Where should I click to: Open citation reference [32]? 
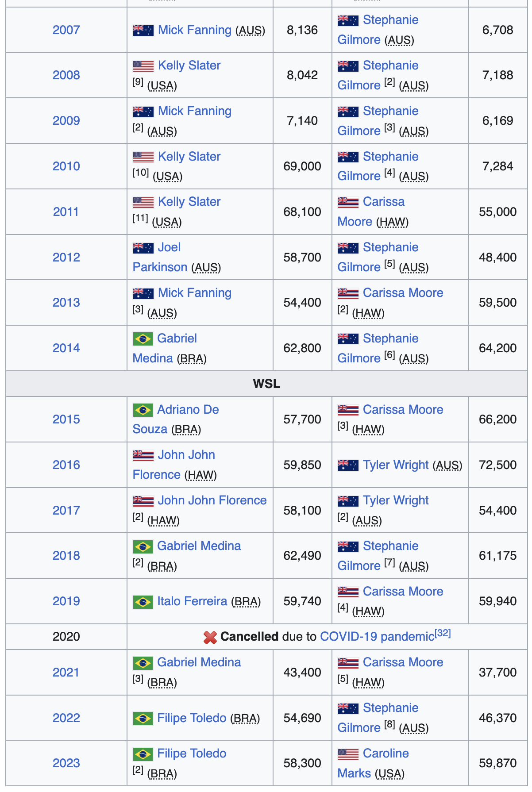click(443, 633)
